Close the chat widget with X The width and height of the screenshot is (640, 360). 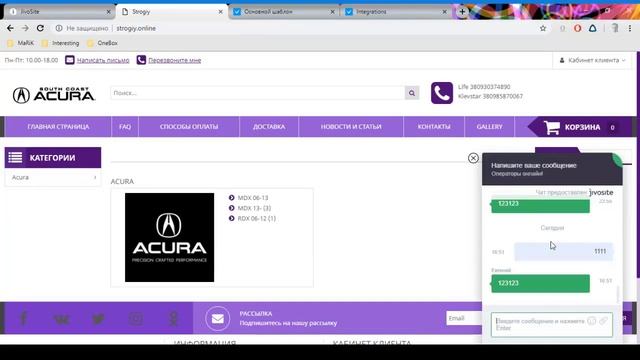[x=473, y=158]
